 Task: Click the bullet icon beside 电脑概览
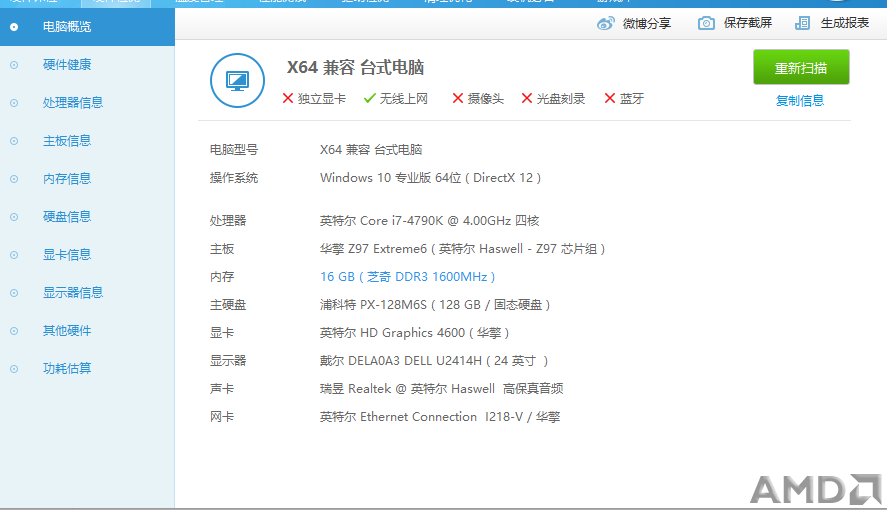[x=14, y=27]
